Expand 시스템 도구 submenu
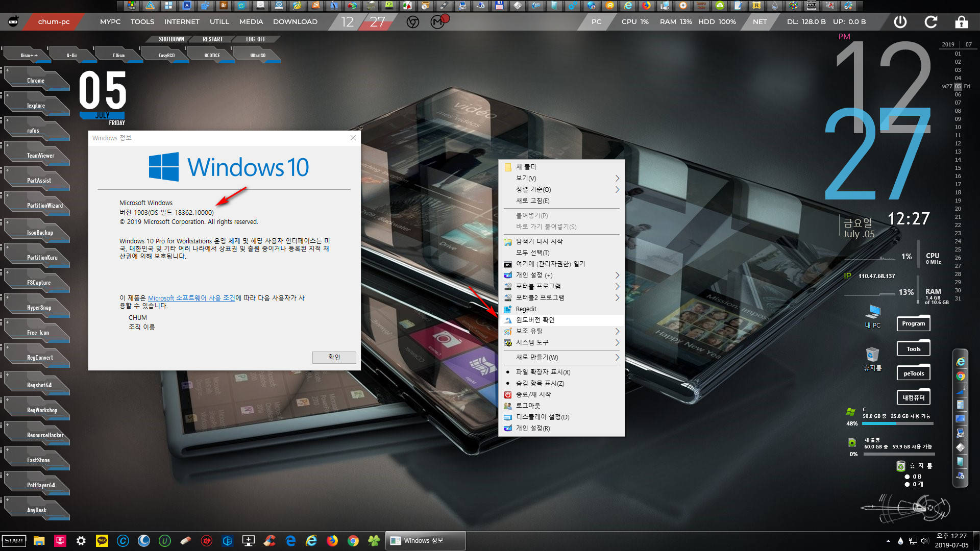This screenshot has height=551, width=980. [561, 342]
